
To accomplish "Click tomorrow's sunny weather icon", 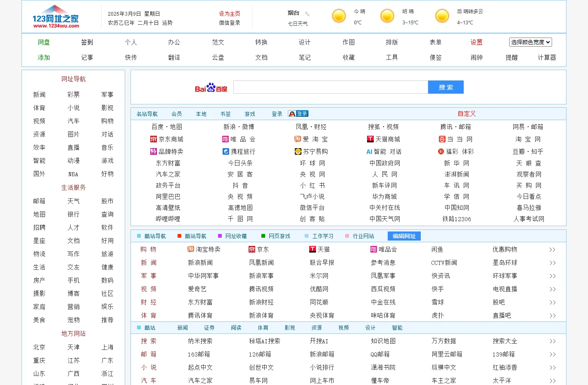I will pyautogui.click(x=387, y=16).
